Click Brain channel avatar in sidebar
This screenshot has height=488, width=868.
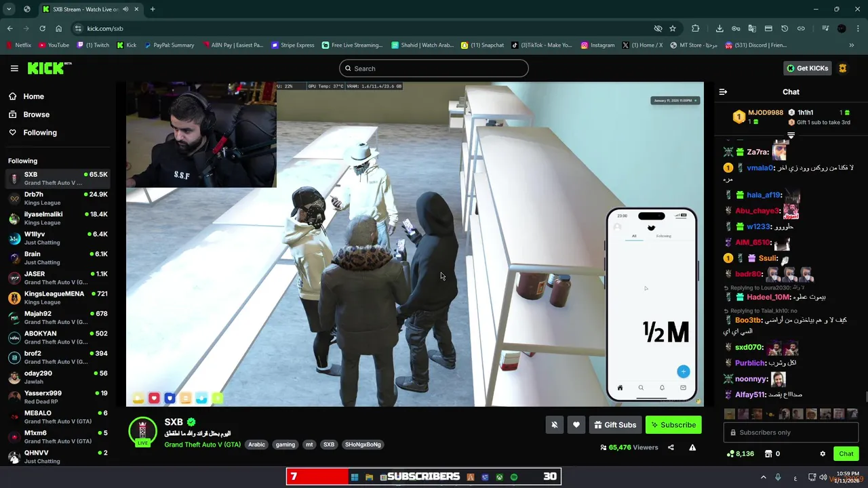(14, 258)
